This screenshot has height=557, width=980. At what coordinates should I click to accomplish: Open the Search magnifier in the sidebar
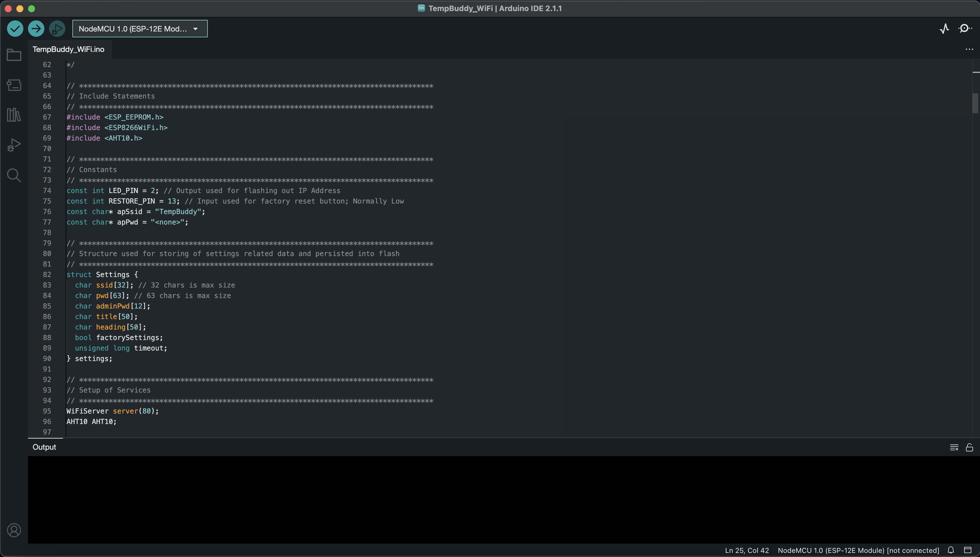tap(14, 175)
